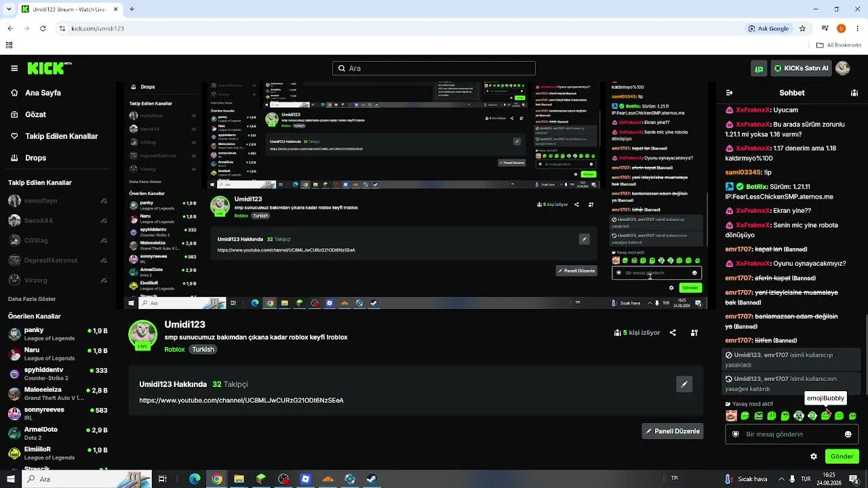The image size is (868, 488).
Task: Open followed channel iremoflayn
Action: pyautogui.click(x=58, y=201)
